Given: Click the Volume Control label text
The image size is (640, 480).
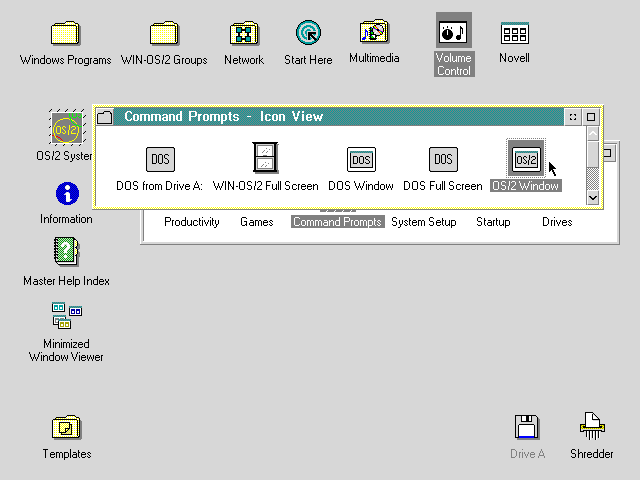Looking at the screenshot, I should [x=454, y=64].
